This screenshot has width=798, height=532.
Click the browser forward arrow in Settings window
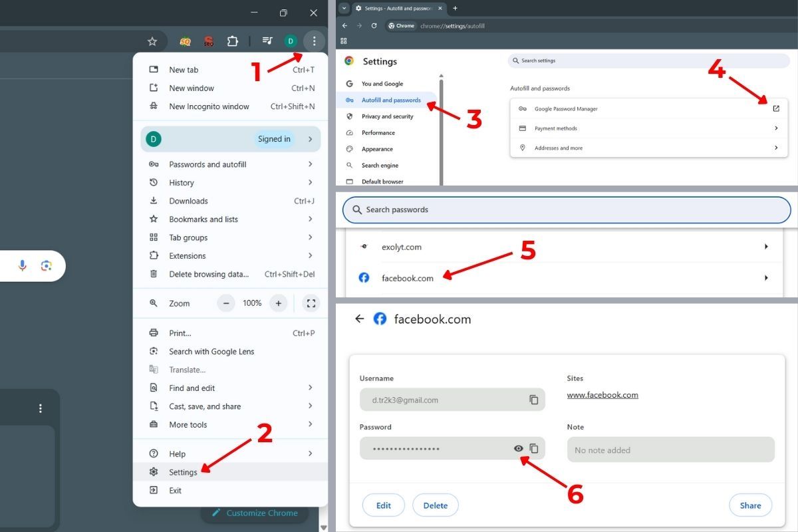coord(359,26)
